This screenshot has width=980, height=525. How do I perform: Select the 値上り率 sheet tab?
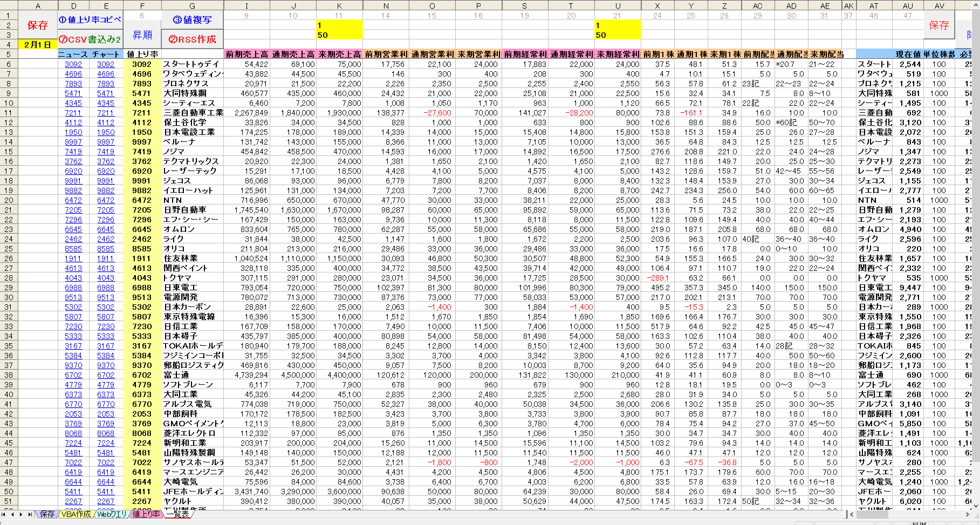146,514
